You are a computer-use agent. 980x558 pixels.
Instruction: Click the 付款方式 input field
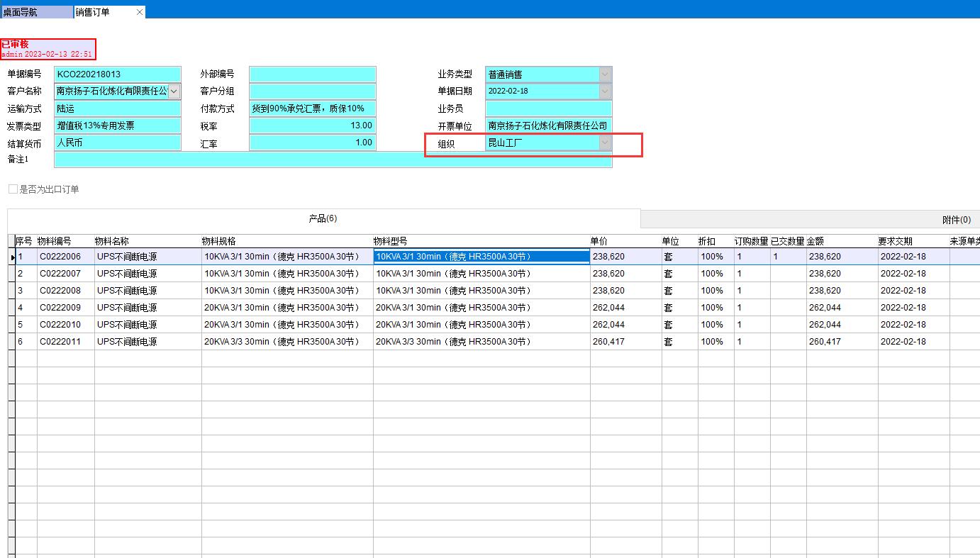click(312, 108)
